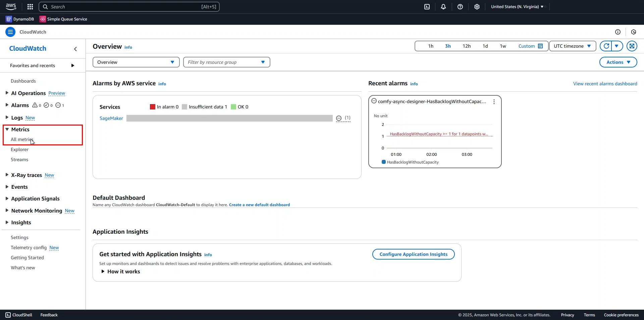Open the notifications bell
The width and height of the screenshot is (644, 320).
pos(443,7)
